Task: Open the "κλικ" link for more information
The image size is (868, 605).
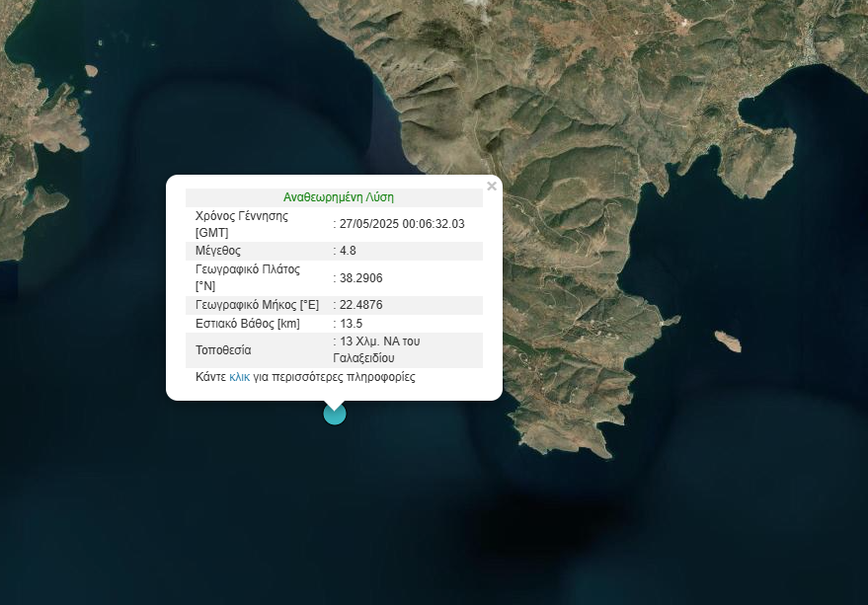Action: click(239, 377)
